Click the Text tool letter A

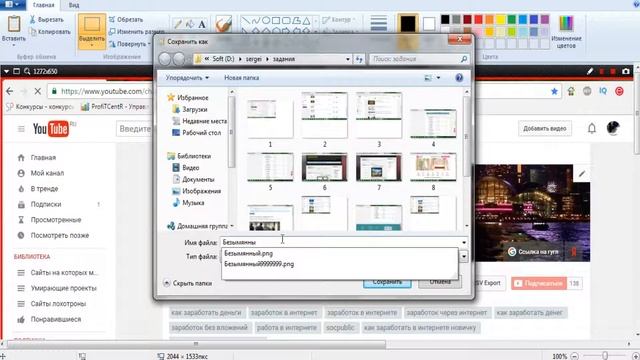point(202,24)
